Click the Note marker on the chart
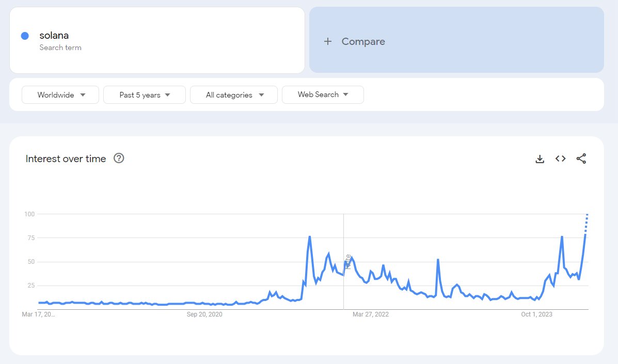This screenshot has height=364, width=618. point(347,262)
